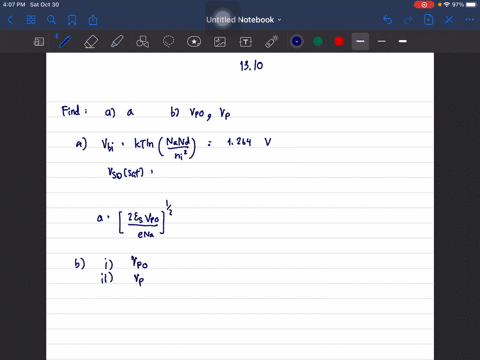
Task: Select the Lasso selection tool
Action: (x=168, y=42)
